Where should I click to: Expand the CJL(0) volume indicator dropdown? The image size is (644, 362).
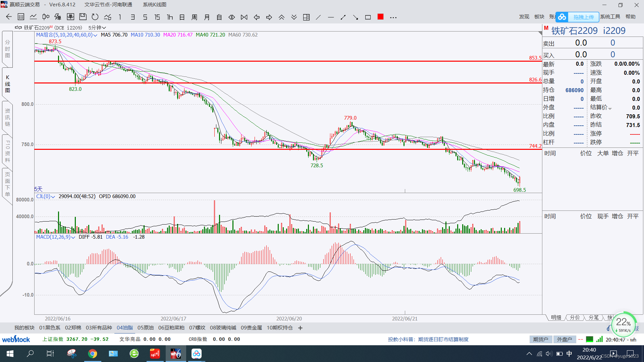[53, 197]
